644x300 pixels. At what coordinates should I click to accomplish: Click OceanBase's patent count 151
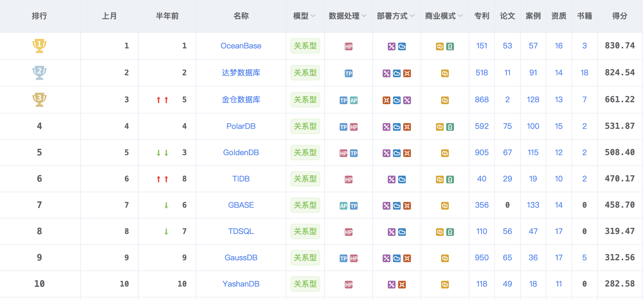(482, 46)
